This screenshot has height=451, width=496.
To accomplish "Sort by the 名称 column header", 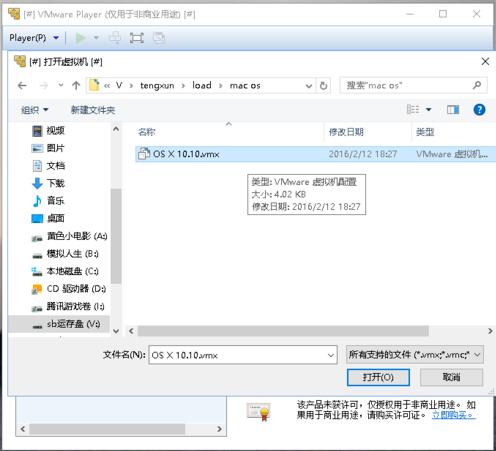I will pyautogui.click(x=147, y=132).
